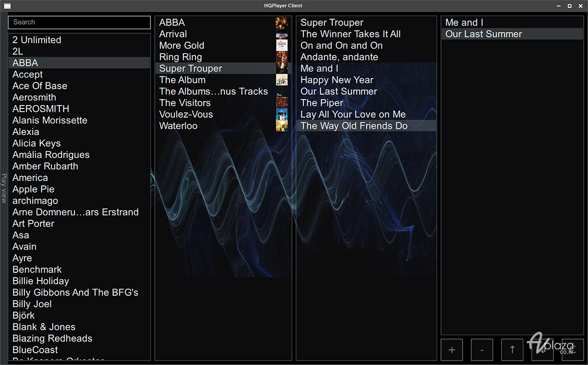Select Our Last Summer in playlist panel

coord(512,34)
